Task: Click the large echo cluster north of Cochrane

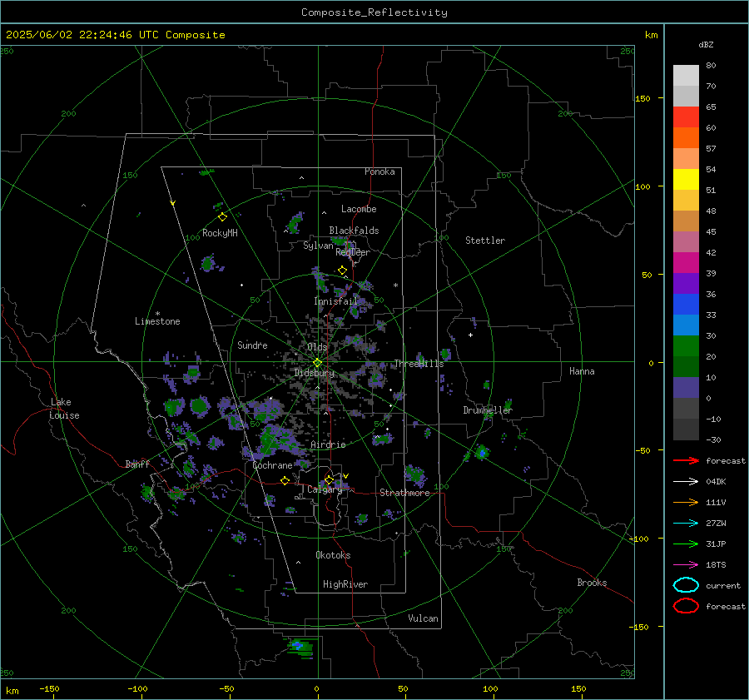Action: 279,440
